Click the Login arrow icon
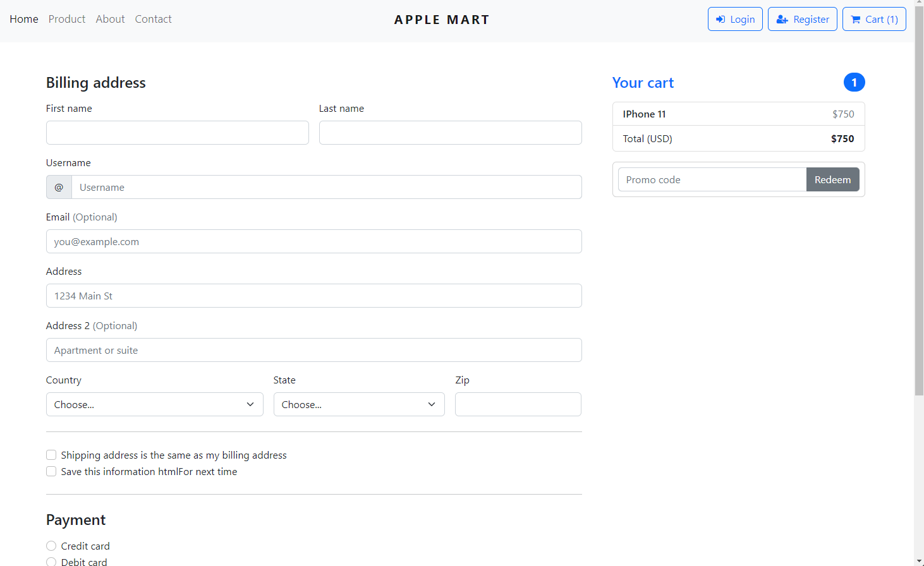The height and width of the screenshot is (566, 924). 720,20
